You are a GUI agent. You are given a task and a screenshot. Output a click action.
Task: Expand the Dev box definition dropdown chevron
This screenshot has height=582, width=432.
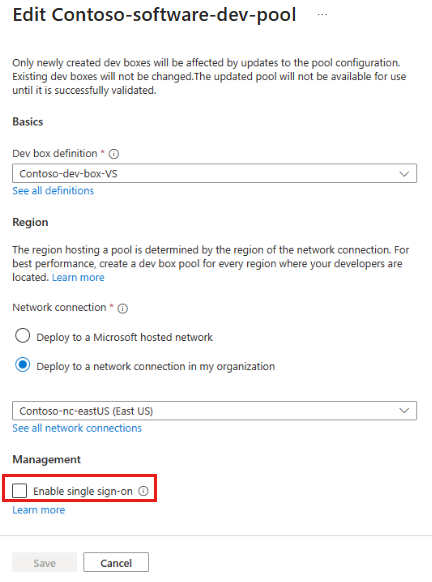404,174
